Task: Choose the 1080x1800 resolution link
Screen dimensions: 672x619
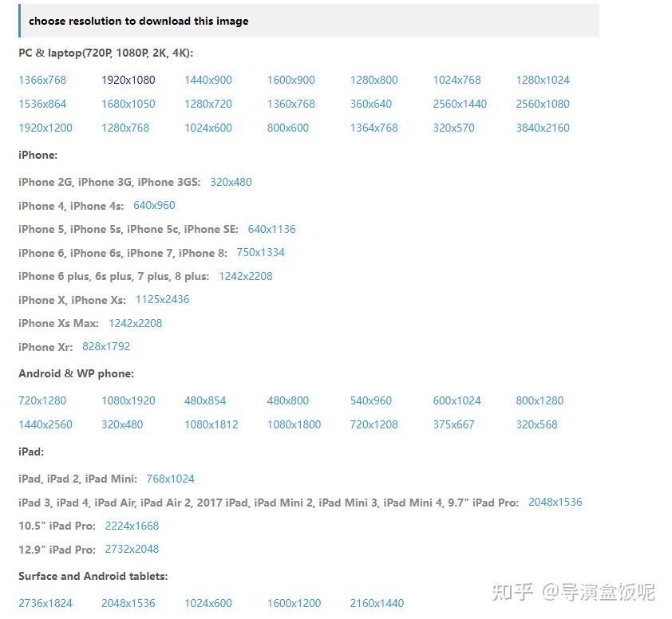Action: pos(294,425)
